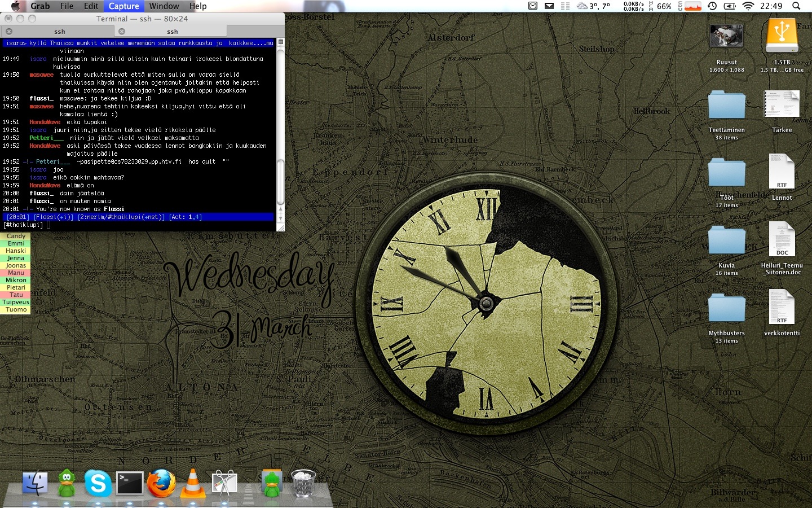The width and height of the screenshot is (812, 508).
Task: Launch Skype from the dock
Action: [98, 484]
